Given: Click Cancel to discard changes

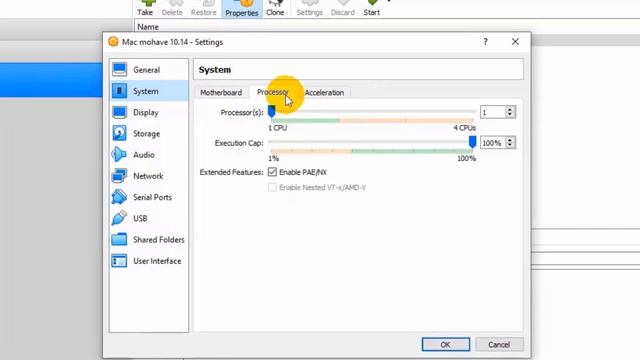Looking at the screenshot, I should click(x=499, y=344).
